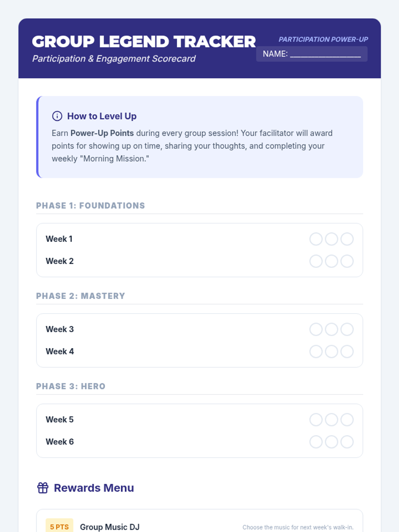Select the Week 2 row label
399x532 pixels.
60,261
